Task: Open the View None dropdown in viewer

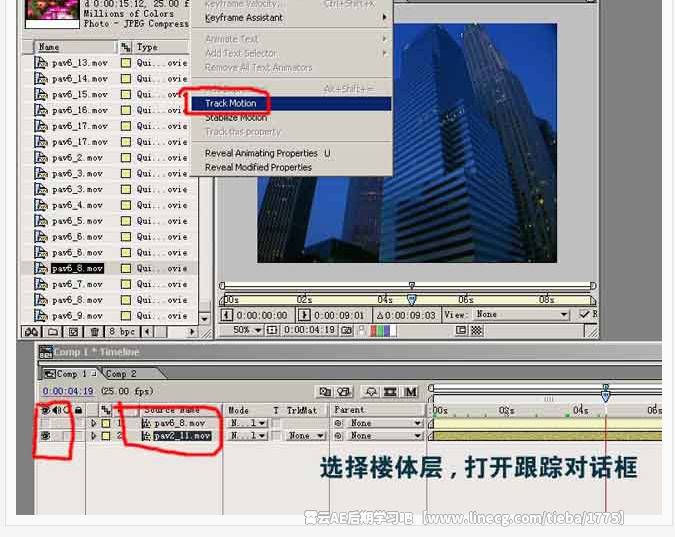Action: [522, 315]
